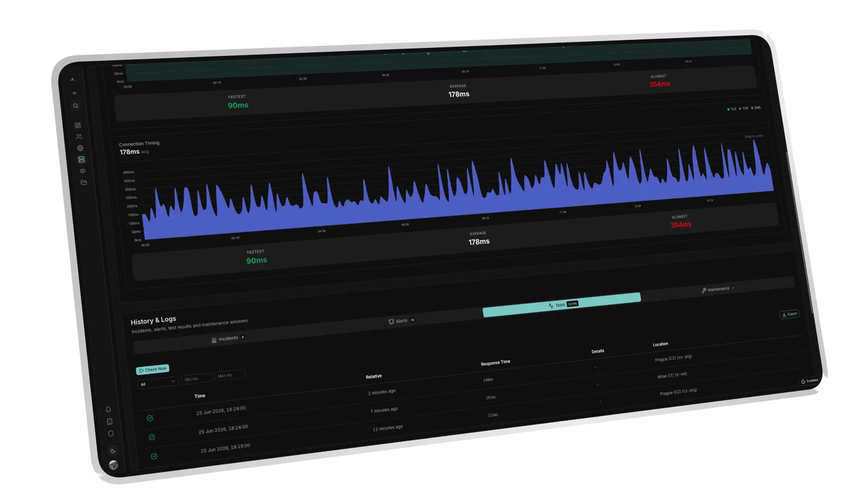This screenshot has height=488, width=868.
Task: Select the '25 Jun 2026, 18:29:00' time cell
Action: coord(221,410)
